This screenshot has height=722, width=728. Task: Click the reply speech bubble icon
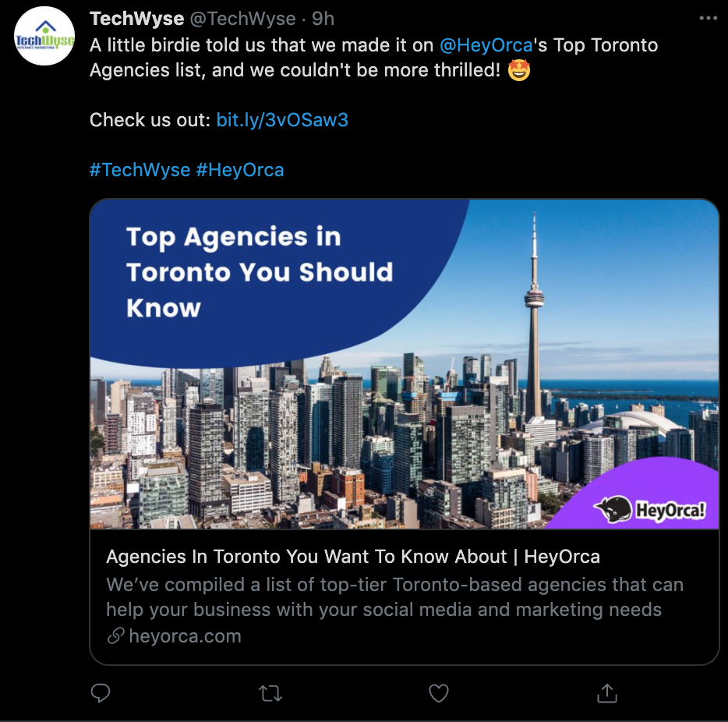(101, 693)
